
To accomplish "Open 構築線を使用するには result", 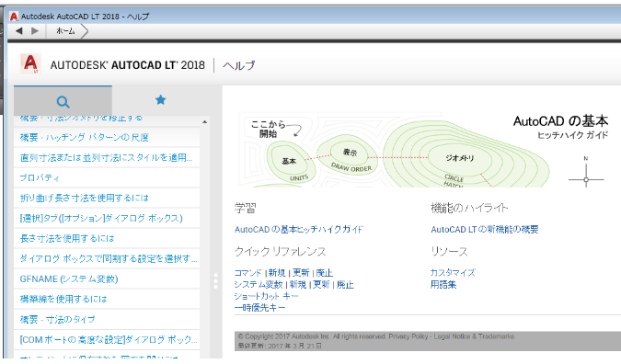I will coord(107,299).
